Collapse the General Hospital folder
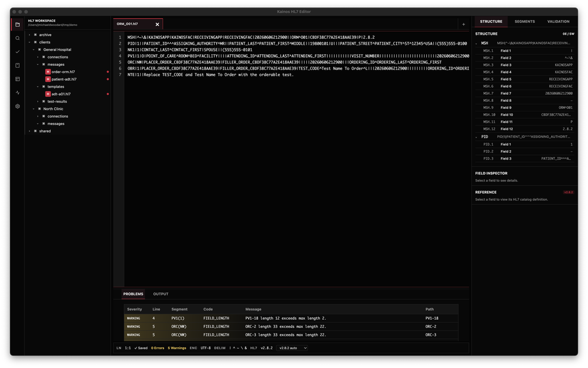This screenshot has width=588, height=368. click(34, 49)
